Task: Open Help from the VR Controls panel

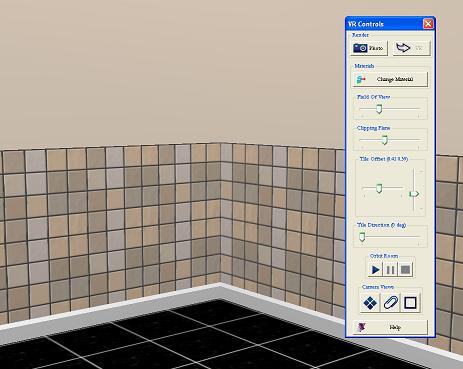Action: point(390,327)
